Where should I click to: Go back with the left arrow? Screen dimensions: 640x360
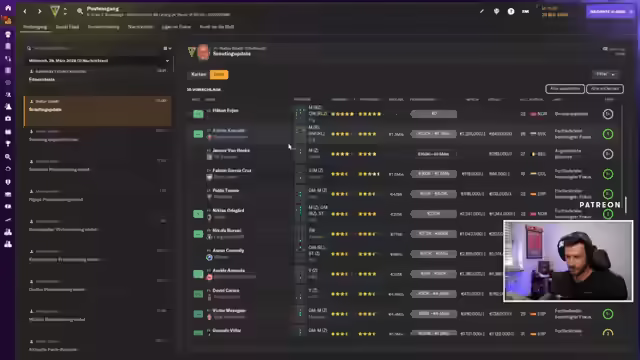[x=25, y=11]
